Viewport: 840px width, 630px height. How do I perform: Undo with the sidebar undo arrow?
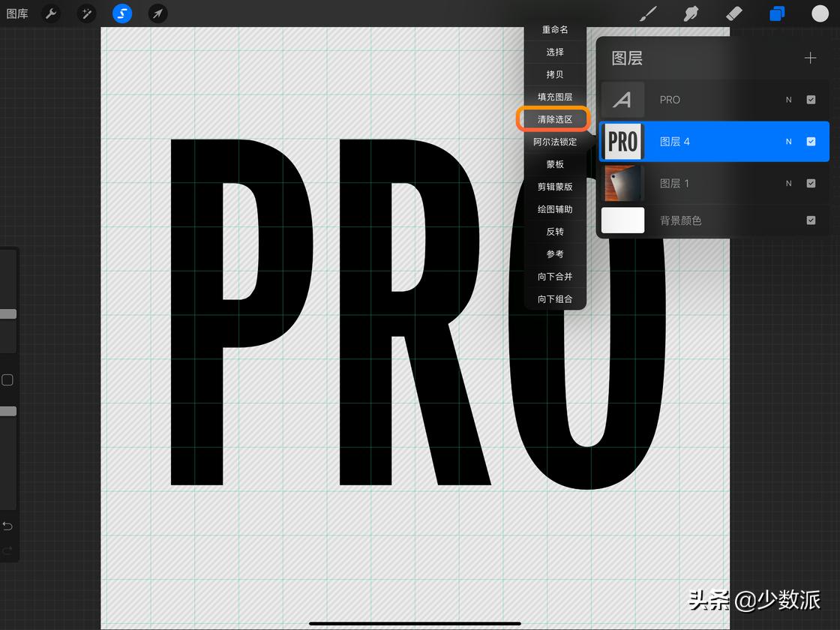(x=7, y=526)
